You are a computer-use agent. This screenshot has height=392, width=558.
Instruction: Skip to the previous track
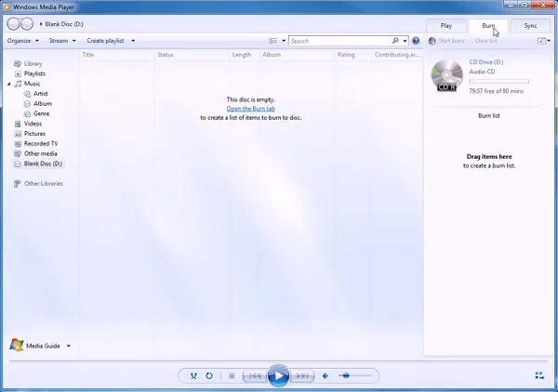click(252, 375)
